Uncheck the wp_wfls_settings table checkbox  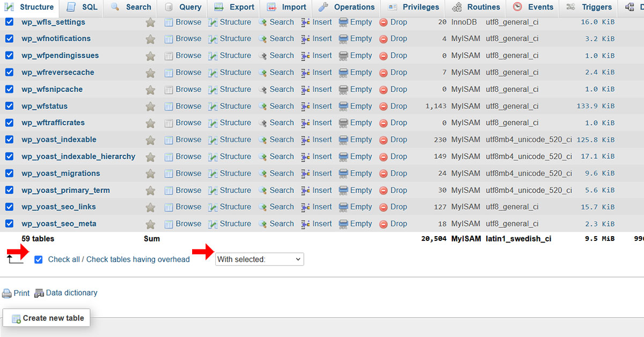coord(9,23)
